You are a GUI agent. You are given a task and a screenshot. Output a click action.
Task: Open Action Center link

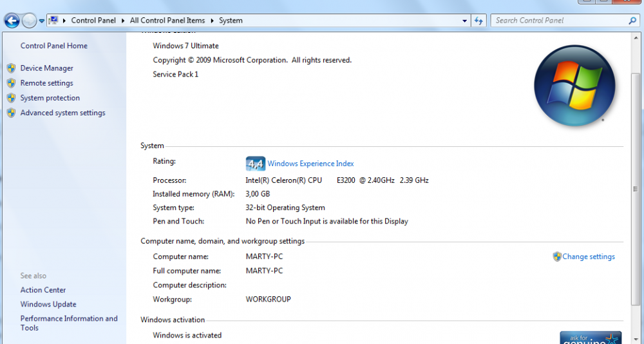(43, 290)
